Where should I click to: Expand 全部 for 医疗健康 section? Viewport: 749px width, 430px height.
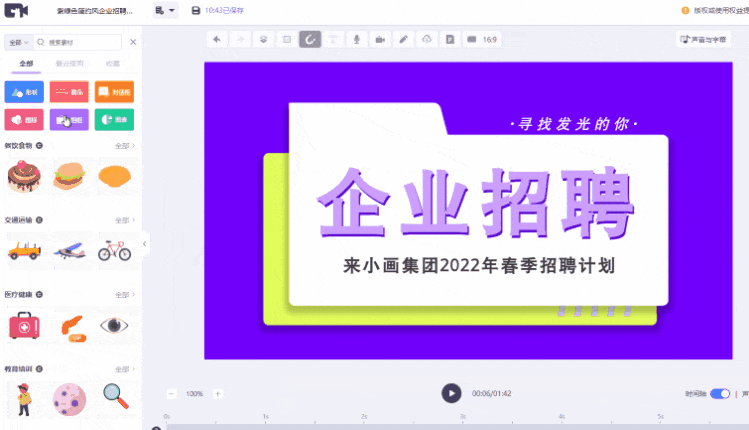pyautogui.click(x=125, y=295)
